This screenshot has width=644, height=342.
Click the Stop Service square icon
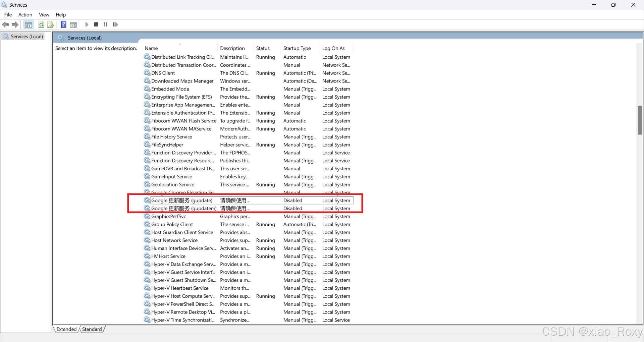pyautogui.click(x=96, y=24)
